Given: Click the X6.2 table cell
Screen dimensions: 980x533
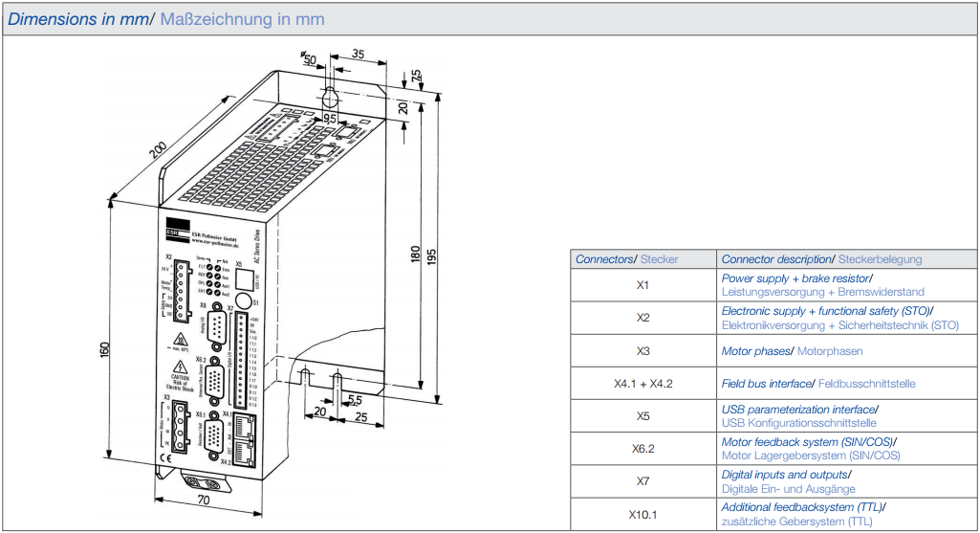Looking at the screenshot, I should tap(643, 449).
